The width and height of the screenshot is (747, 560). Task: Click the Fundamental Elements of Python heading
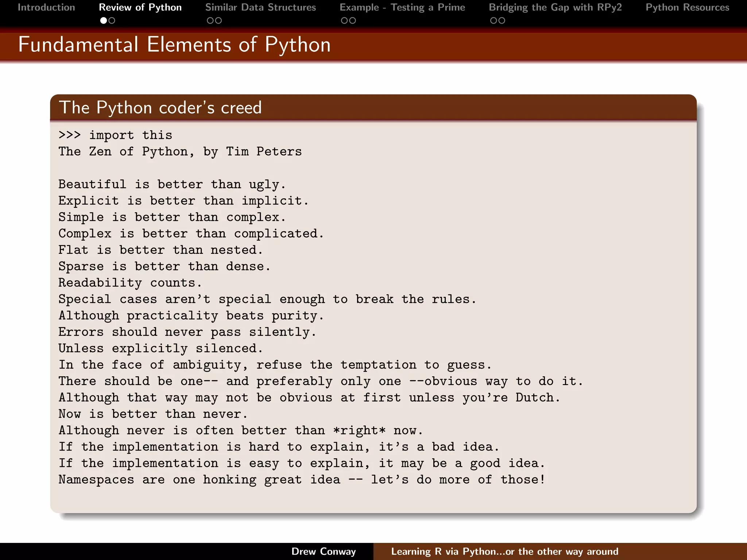174,45
